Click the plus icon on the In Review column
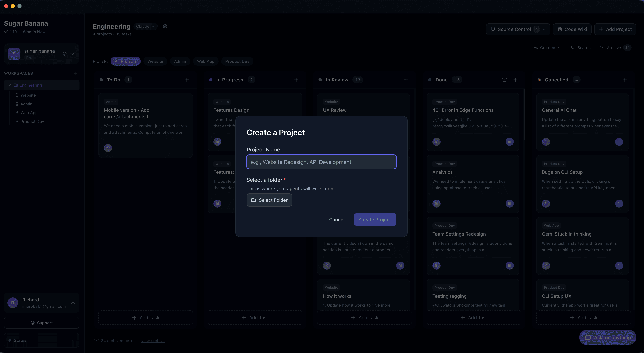Image resolution: width=644 pixels, height=353 pixels. click(406, 80)
